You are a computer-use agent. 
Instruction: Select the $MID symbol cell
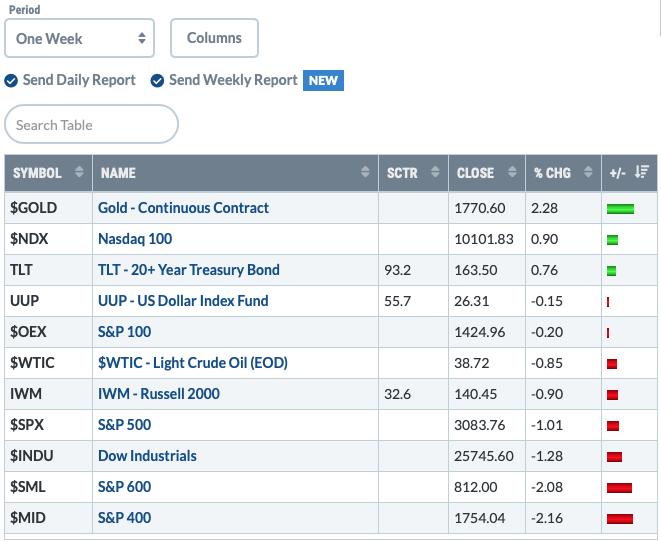pyautogui.click(x=48, y=518)
